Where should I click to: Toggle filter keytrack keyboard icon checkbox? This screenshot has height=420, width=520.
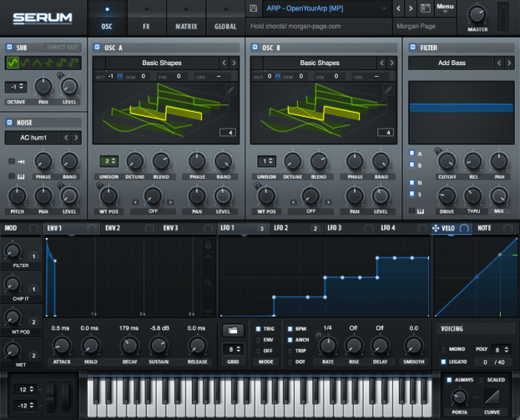(411, 211)
